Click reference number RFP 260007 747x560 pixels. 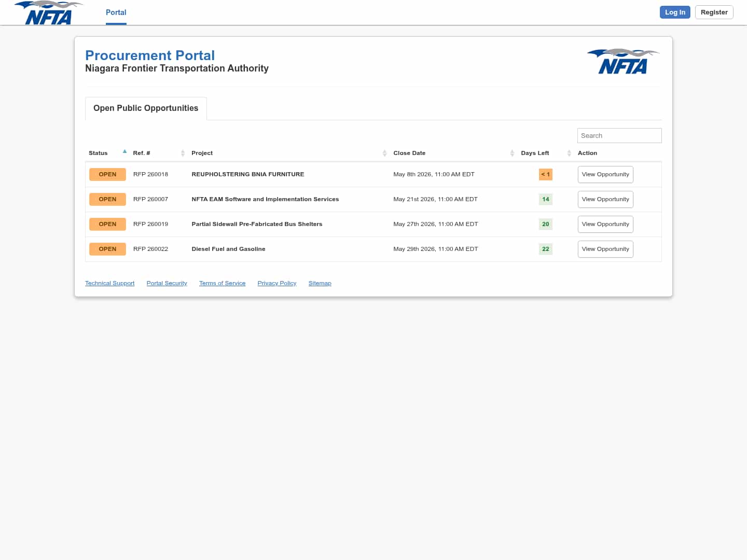(150, 200)
